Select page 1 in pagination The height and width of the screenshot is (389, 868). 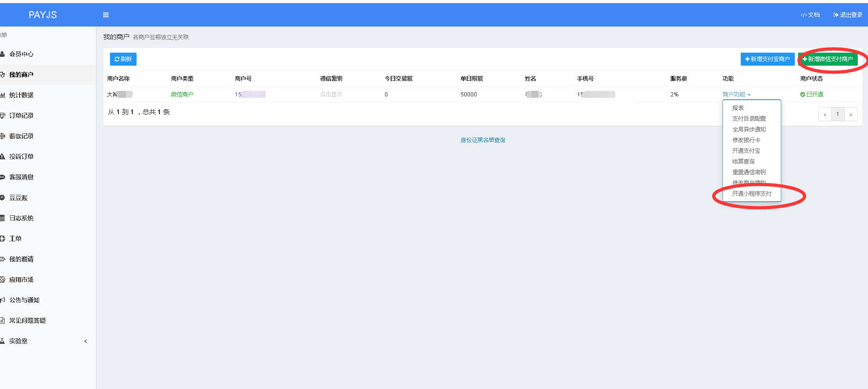pyautogui.click(x=838, y=114)
